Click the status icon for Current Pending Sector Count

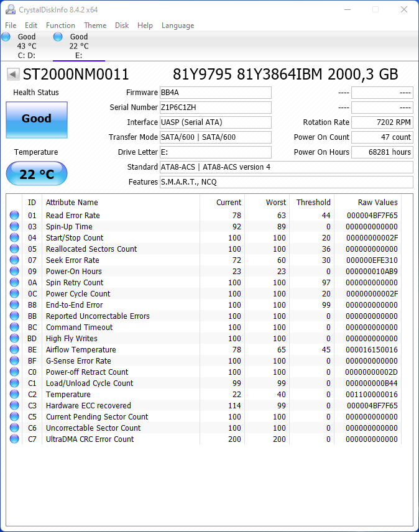click(x=14, y=416)
